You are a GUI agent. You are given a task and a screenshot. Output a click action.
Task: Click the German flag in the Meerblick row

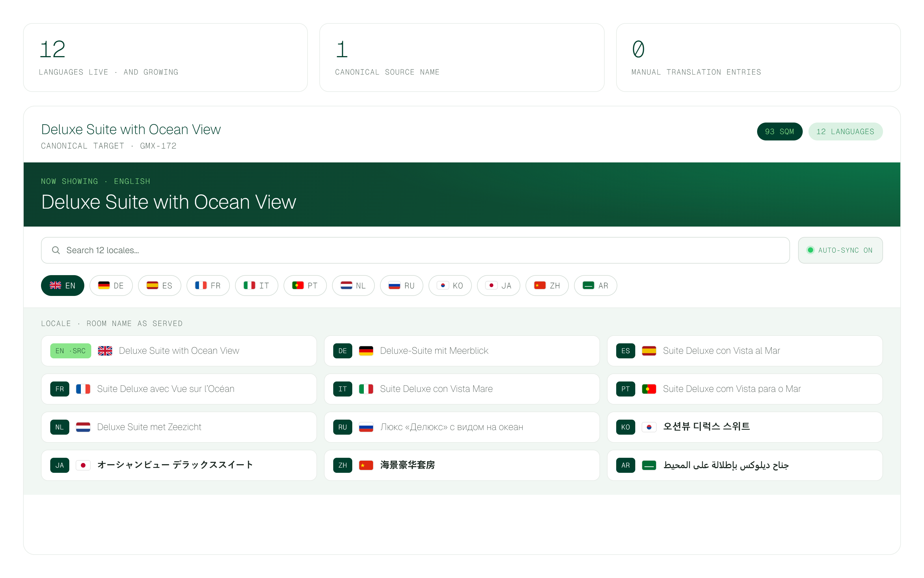366,351
